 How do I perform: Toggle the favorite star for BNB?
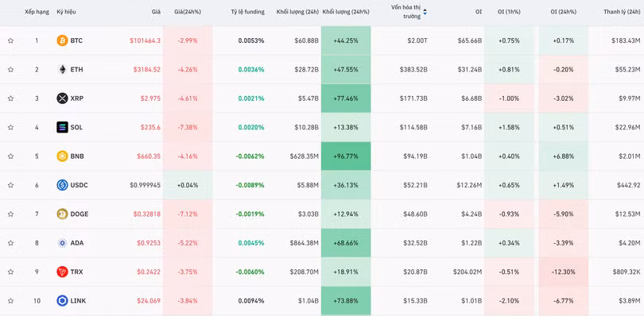point(10,156)
